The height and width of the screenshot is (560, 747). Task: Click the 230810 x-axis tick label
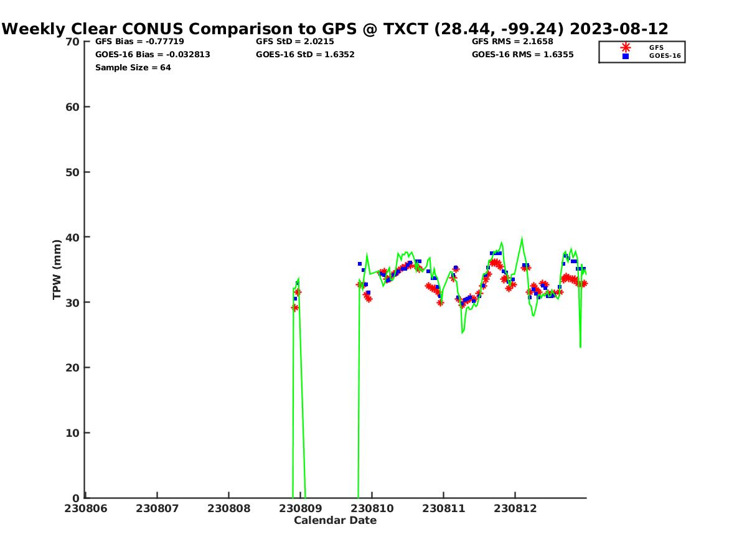[x=372, y=508]
